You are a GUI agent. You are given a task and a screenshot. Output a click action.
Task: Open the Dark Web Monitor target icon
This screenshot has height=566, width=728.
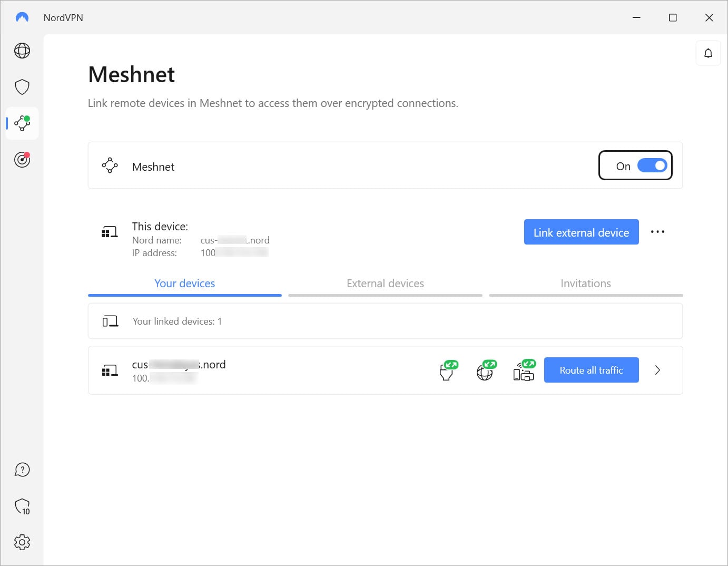(22, 160)
